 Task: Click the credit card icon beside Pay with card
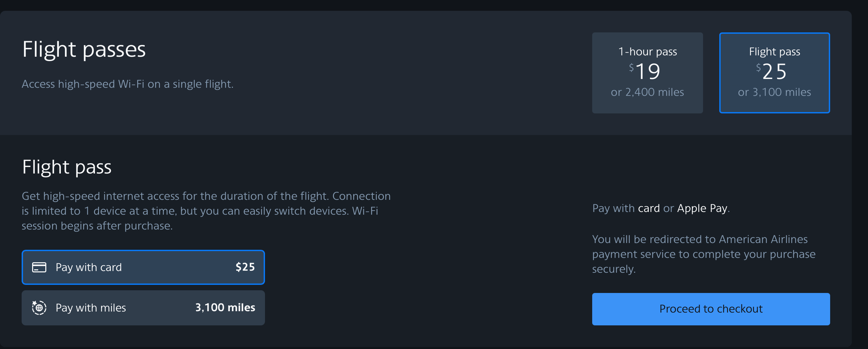pyautogui.click(x=40, y=267)
